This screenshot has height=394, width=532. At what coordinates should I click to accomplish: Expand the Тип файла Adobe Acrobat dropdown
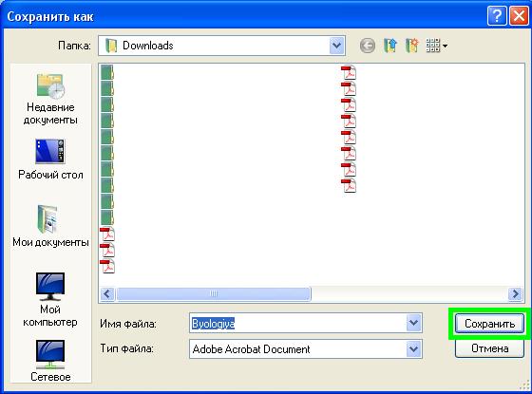[x=413, y=349]
